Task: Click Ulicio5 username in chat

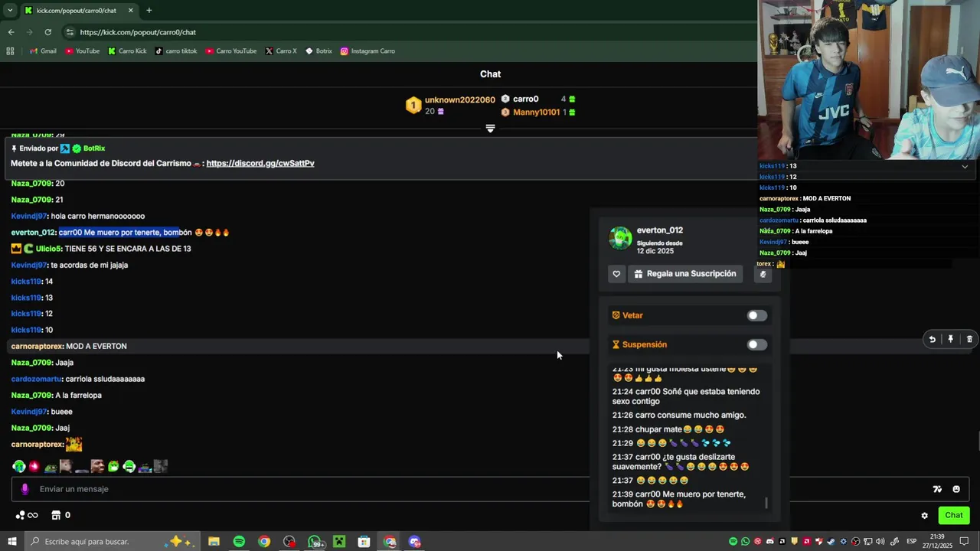Action: tap(48, 249)
